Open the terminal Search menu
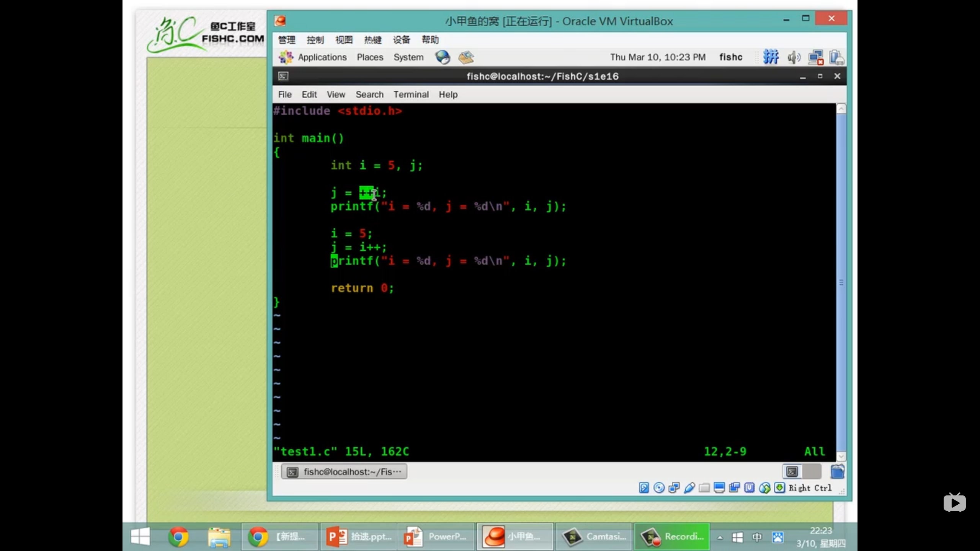 (369, 95)
